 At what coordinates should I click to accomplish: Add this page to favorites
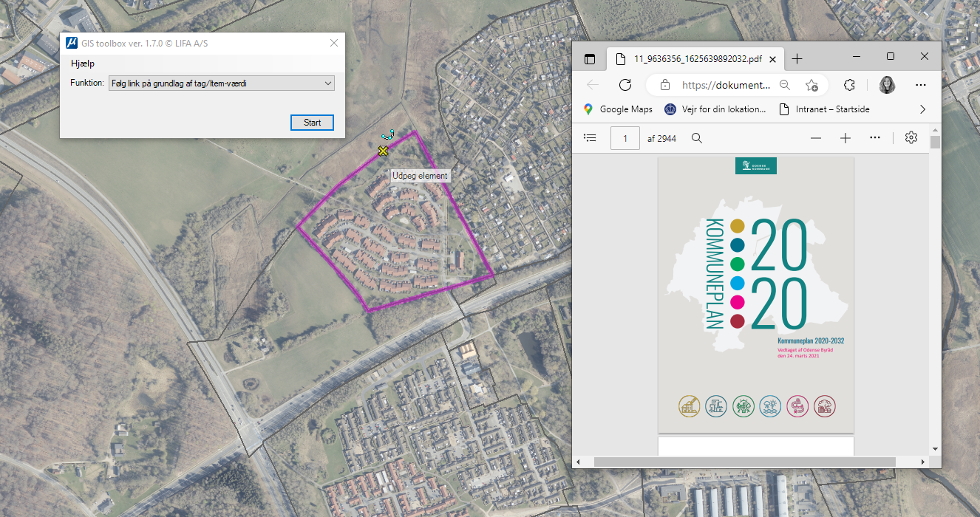coord(811,85)
